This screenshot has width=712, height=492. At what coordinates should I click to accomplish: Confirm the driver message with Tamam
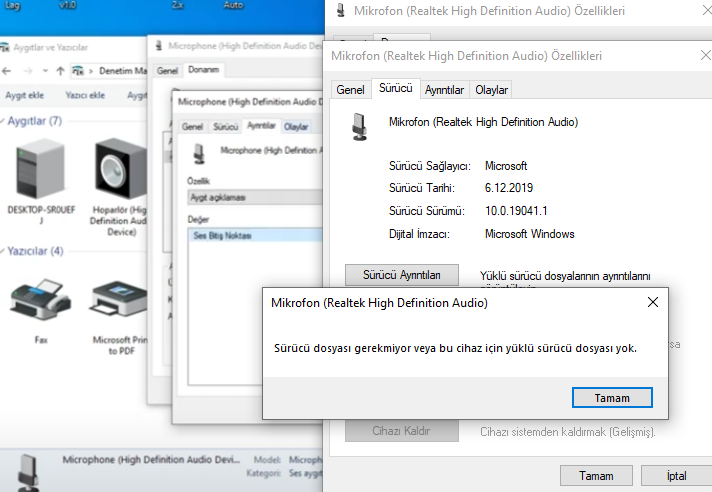[x=612, y=398]
